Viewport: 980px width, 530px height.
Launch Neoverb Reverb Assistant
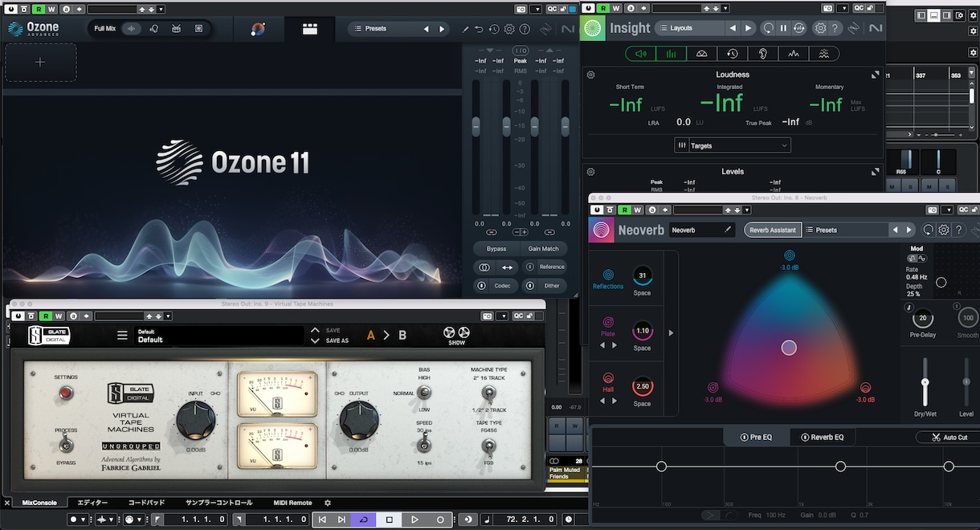772,230
